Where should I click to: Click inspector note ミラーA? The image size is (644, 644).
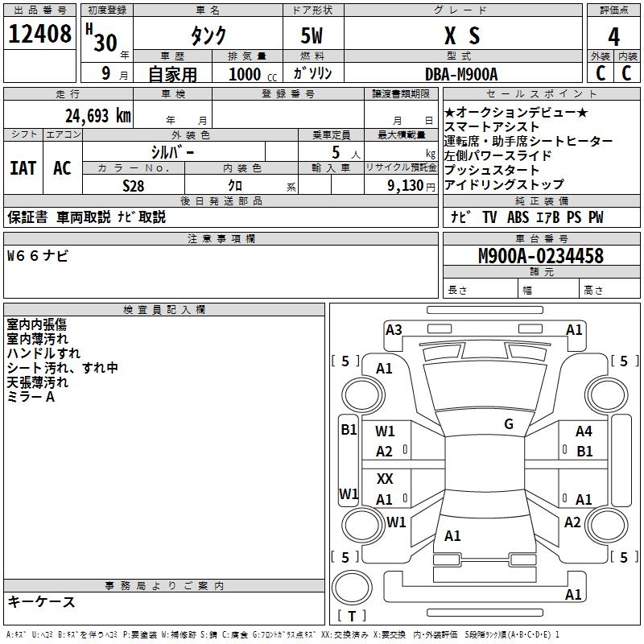click(31, 397)
